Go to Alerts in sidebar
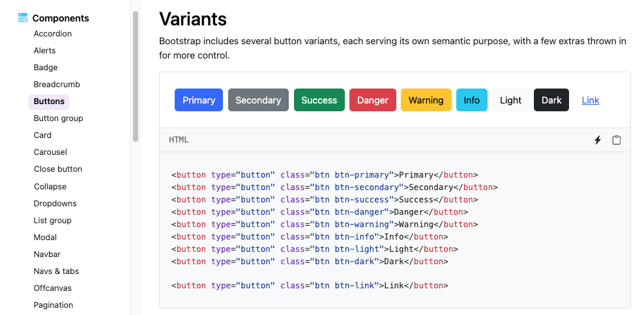The image size is (644, 315). click(44, 51)
